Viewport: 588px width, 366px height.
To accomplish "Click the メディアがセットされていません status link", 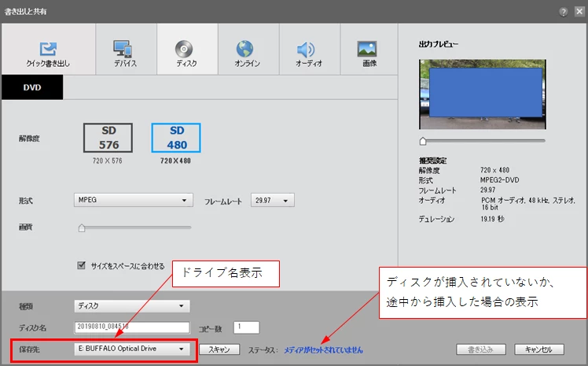I will [323, 349].
